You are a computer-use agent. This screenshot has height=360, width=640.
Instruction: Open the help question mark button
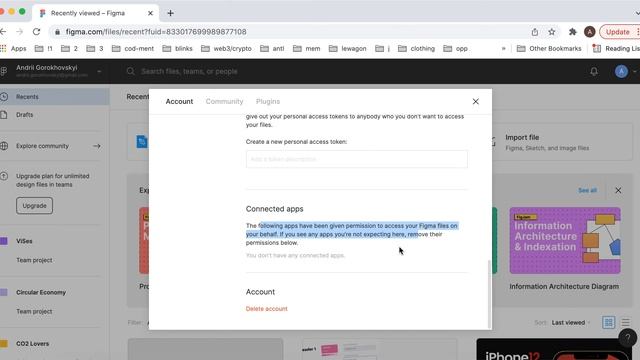click(628, 338)
